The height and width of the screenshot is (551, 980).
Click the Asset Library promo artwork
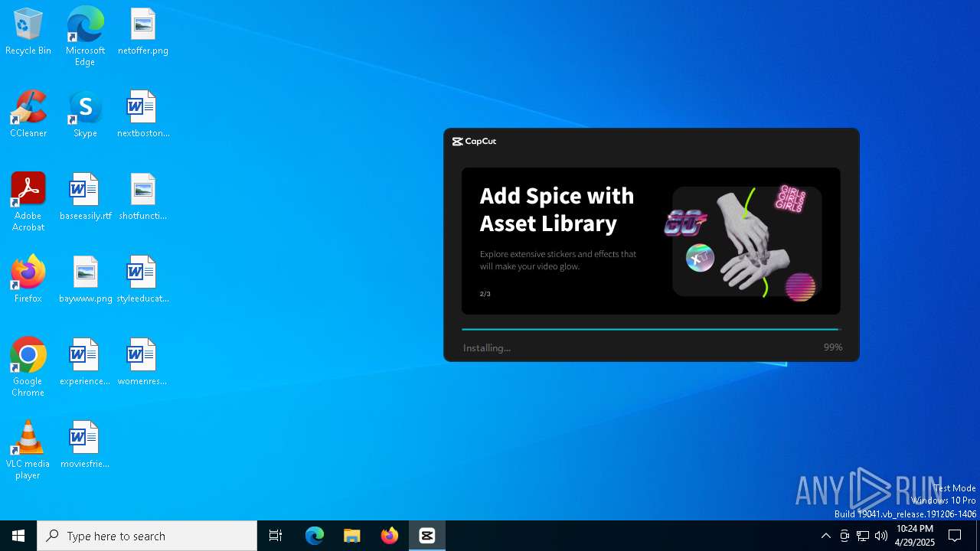(743, 241)
